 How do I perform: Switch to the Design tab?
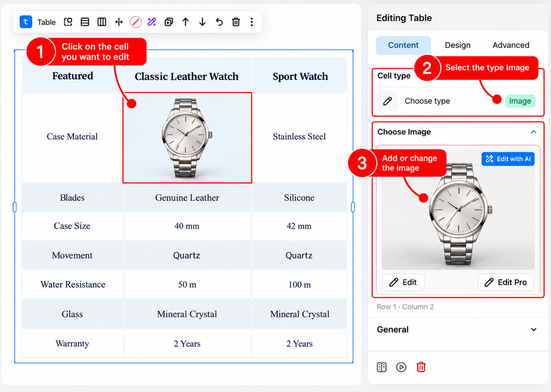[457, 45]
